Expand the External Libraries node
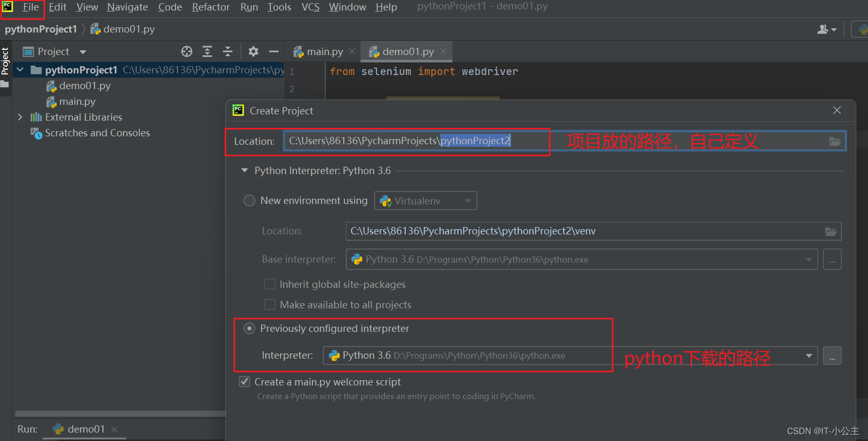 pyautogui.click(x=20, y=117)
